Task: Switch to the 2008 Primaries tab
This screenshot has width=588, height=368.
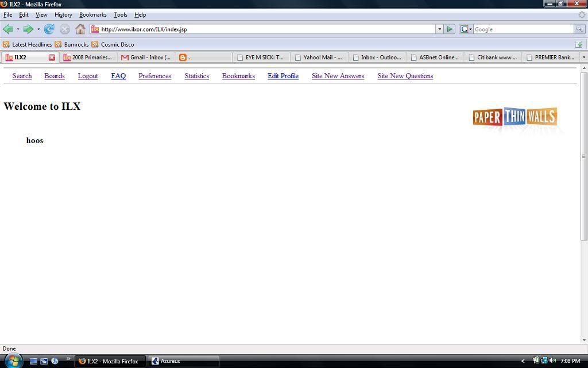Action: [x=88, y=57]
